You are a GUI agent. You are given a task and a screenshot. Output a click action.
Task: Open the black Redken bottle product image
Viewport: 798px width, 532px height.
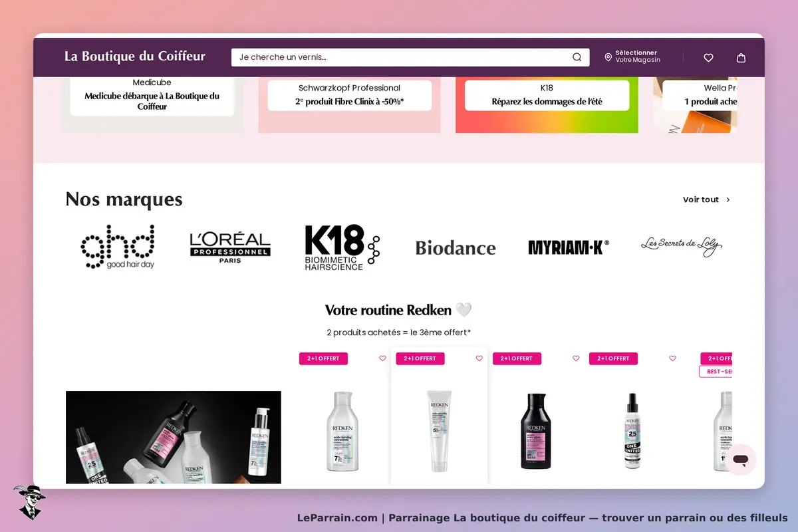click(535, 431)
